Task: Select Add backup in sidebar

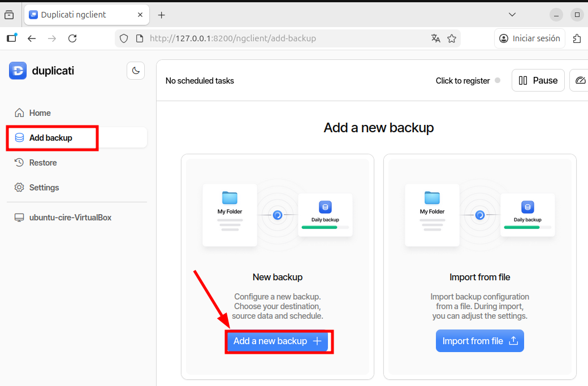Action: tap(51, 138)
